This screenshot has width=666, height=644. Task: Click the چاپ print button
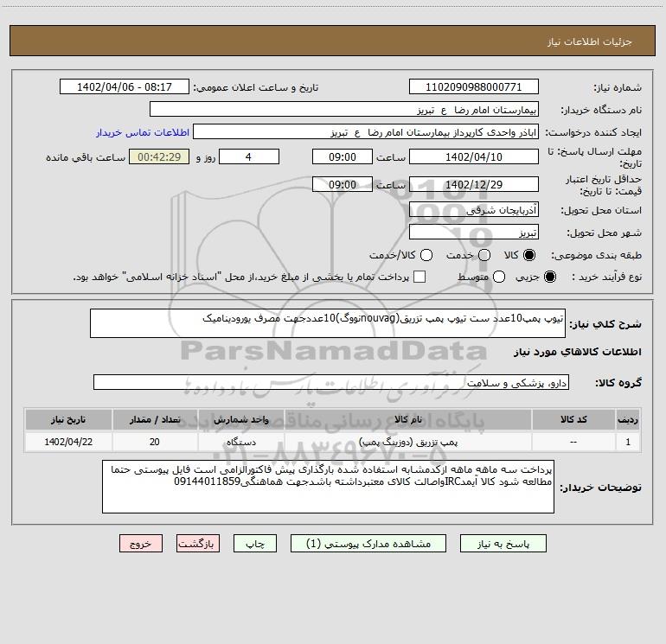(255, 544)
